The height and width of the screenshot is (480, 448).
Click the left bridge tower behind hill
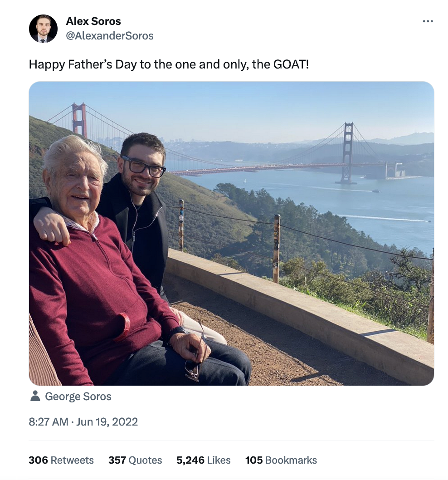coord(79,119)
